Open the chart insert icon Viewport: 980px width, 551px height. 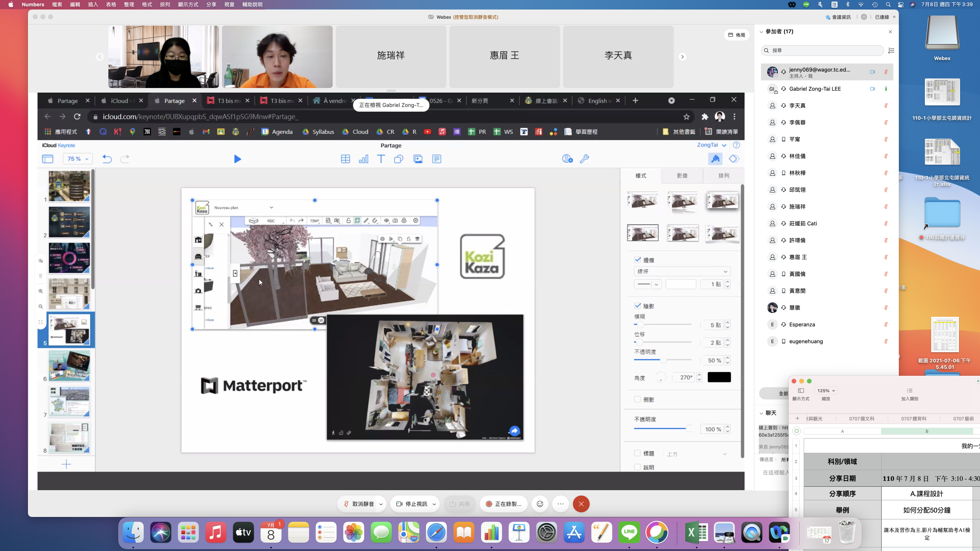363,159
